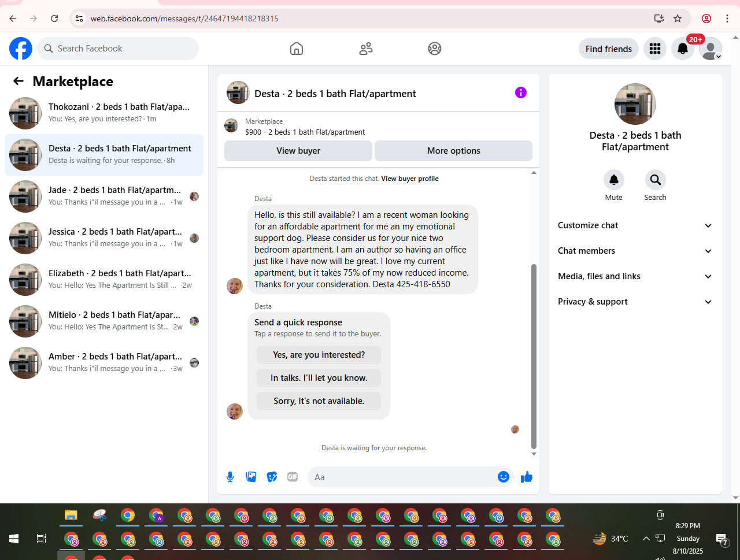Expand Chat members section
The height and width of the screenshot is (560, 740).
tap(635, 251)
